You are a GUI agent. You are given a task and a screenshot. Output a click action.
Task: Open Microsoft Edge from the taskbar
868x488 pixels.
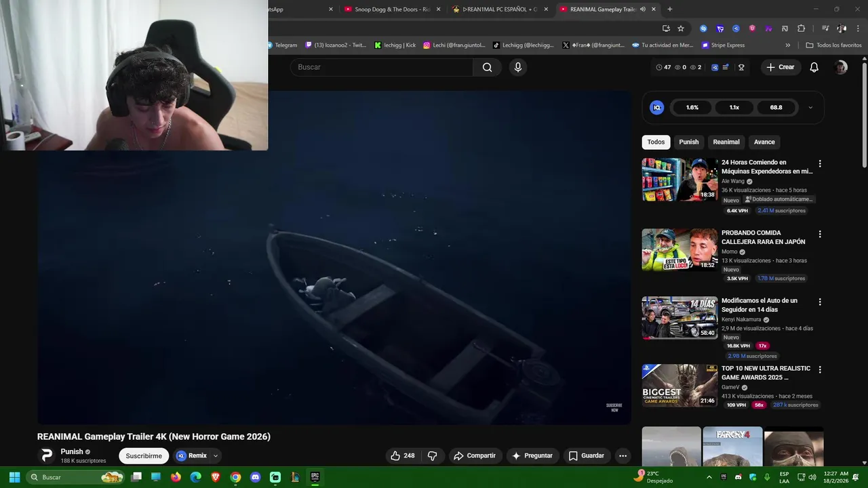point(195,477)
